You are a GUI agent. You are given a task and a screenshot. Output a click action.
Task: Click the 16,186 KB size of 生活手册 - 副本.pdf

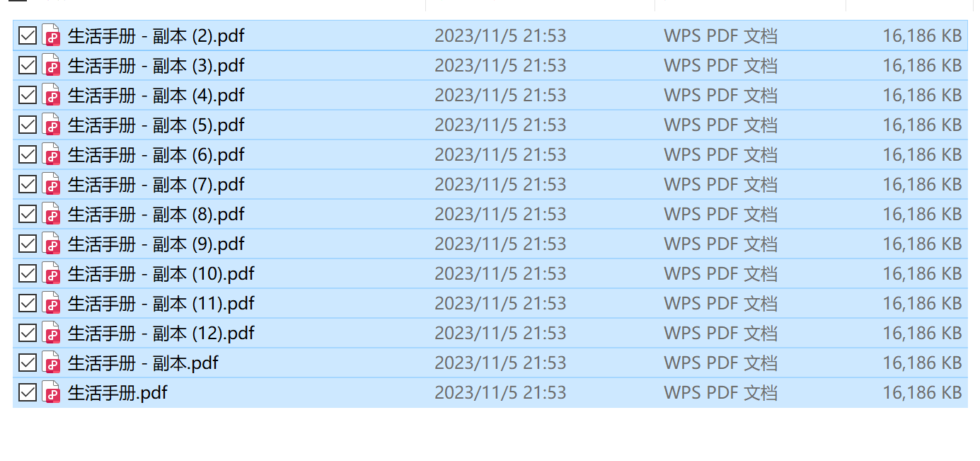(x=922, y=363)
